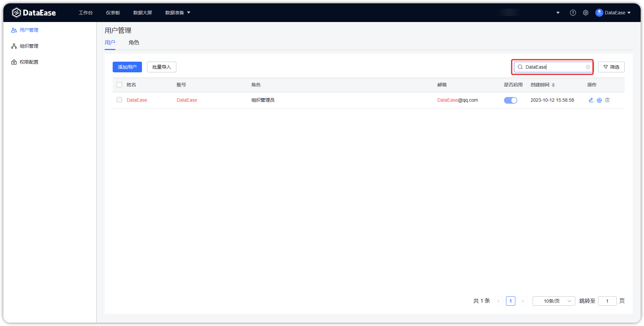
Task: Go to the previous page arrow
Action: click(x=499, y=301)
